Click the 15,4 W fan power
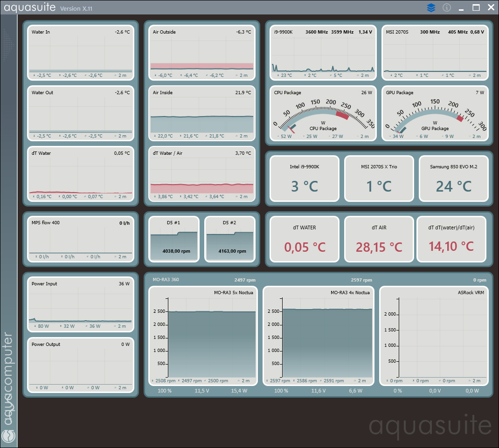The image size is (499, 448). [x=239, y=391]
